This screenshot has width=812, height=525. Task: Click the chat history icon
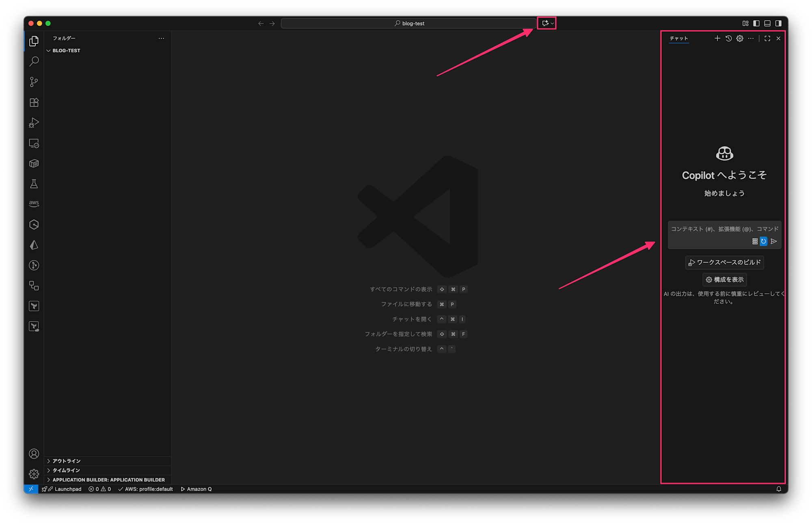pos(729,39)
